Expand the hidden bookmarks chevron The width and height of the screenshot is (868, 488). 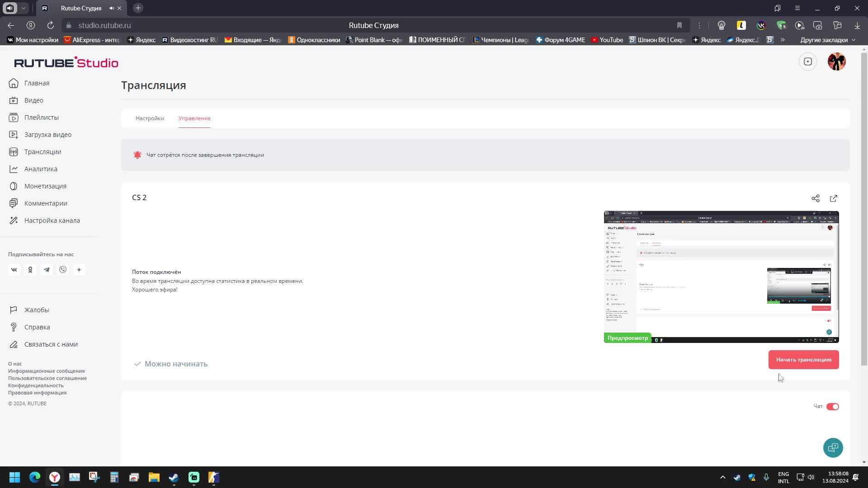(783, 40)
